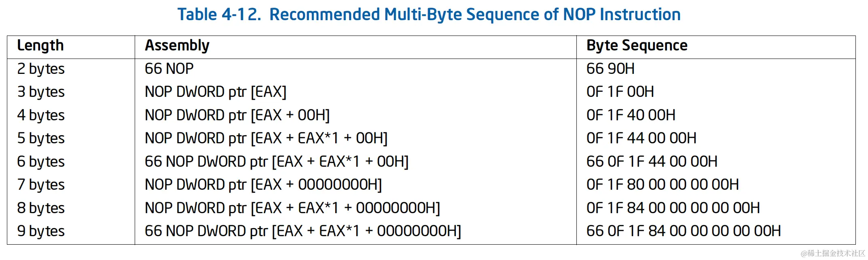This screenshot has height=260, width=868.
Task: Click the '2 bytes' length cell
Action: tap(41, 69)
